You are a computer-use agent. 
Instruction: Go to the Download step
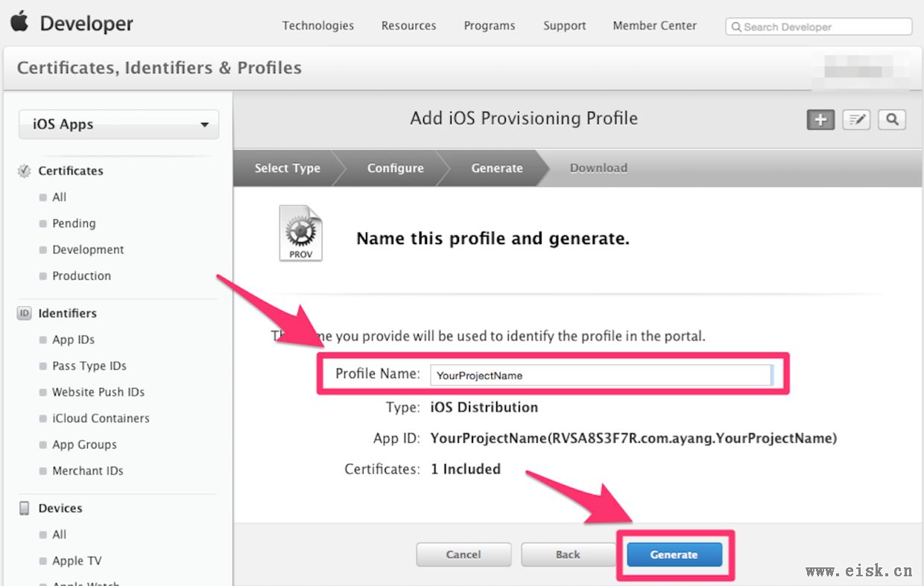click(x=598, y=168)
